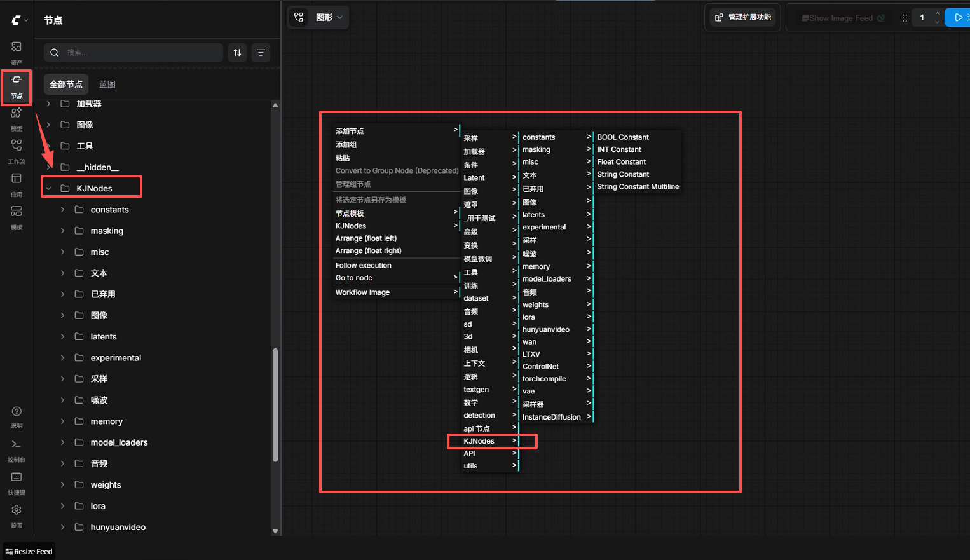The image size is (970, 560).
Task: Click the folder icon of latents
Action: pos(79,337)
